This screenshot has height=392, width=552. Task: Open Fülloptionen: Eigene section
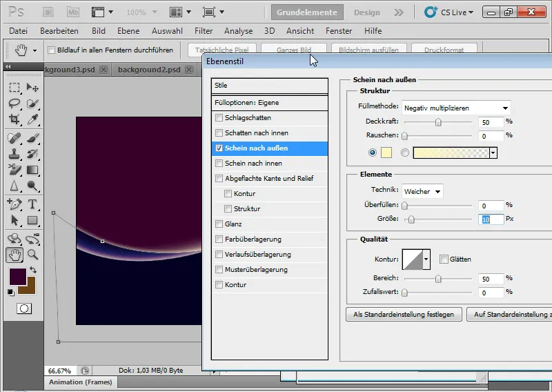click(270, 103)
